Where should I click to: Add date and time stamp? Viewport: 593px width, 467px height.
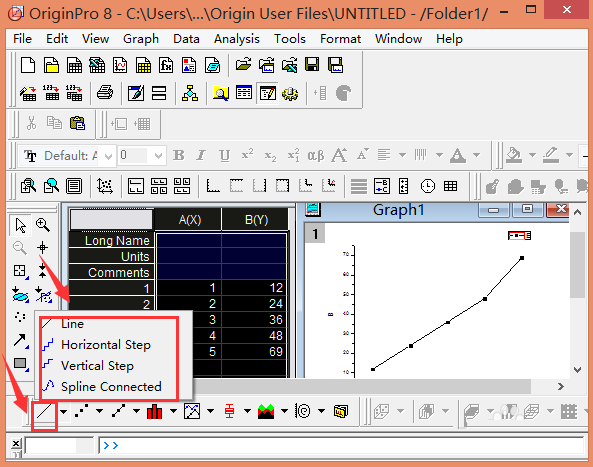click(x=428, y=186)
